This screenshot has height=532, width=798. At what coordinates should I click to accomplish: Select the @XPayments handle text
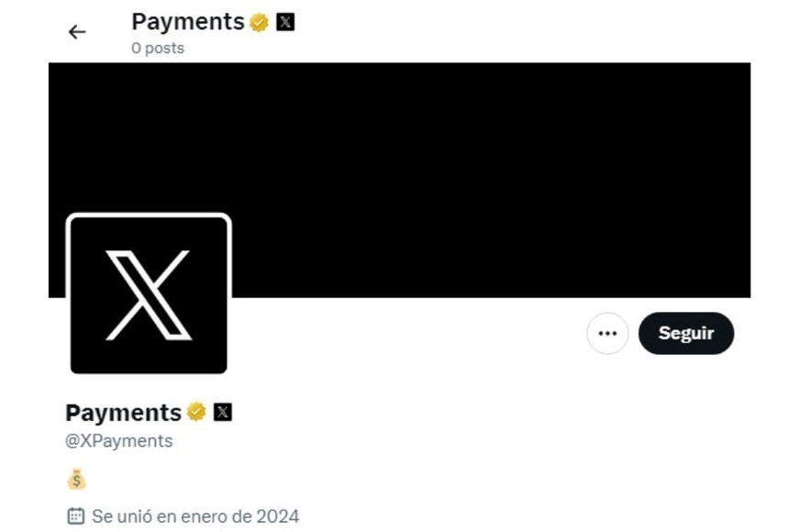click(x=119, y=441)
